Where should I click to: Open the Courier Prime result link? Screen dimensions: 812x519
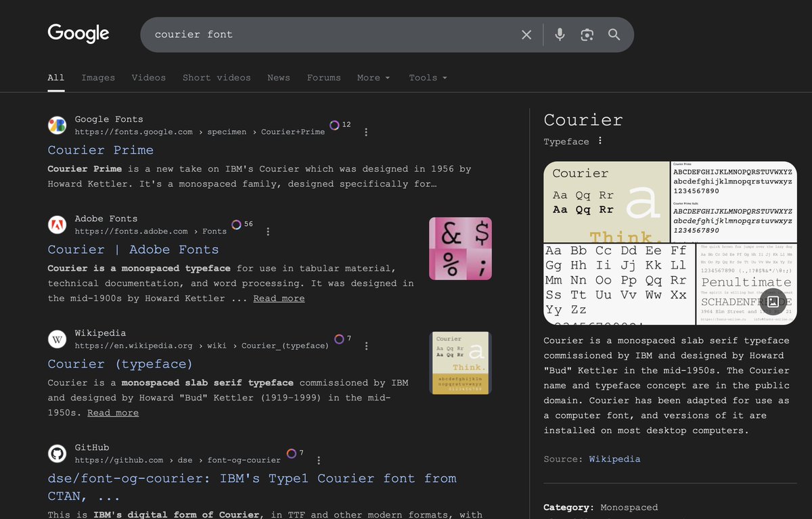(101, 150)
